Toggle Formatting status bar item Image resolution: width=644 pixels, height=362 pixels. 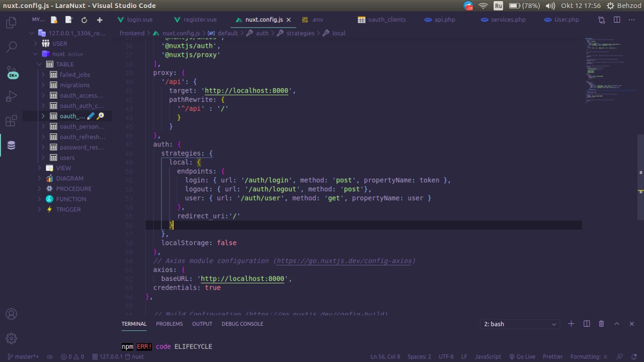589,356
